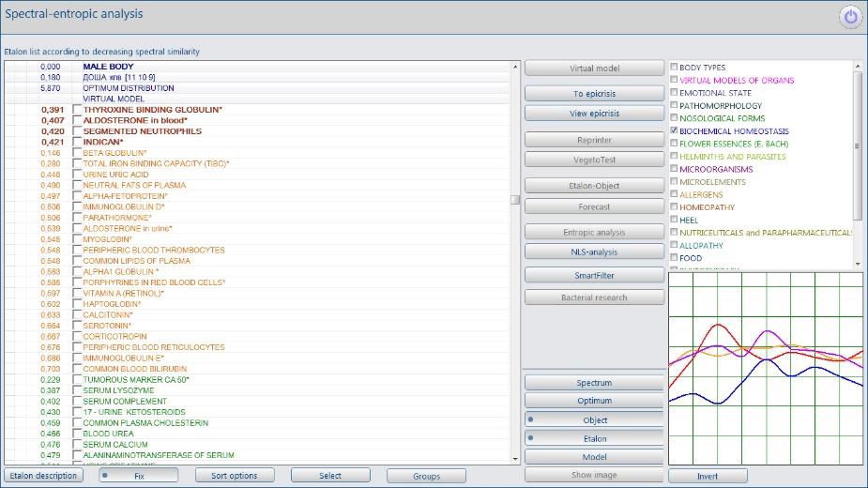868x488 pixels.
Task: Click the Select button
Action: point(330,475)
